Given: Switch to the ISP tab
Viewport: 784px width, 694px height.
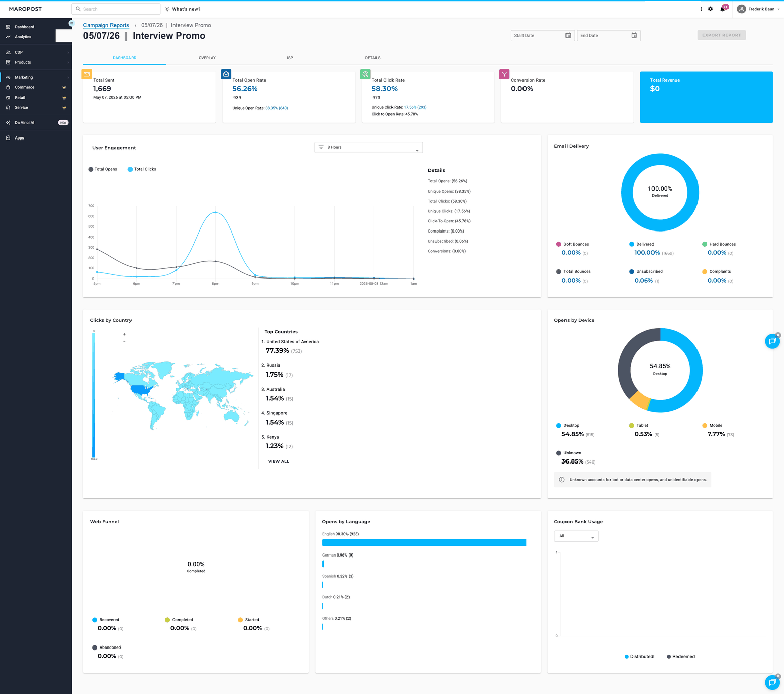Looking at the screenshot, I should [x=290, y=58].
